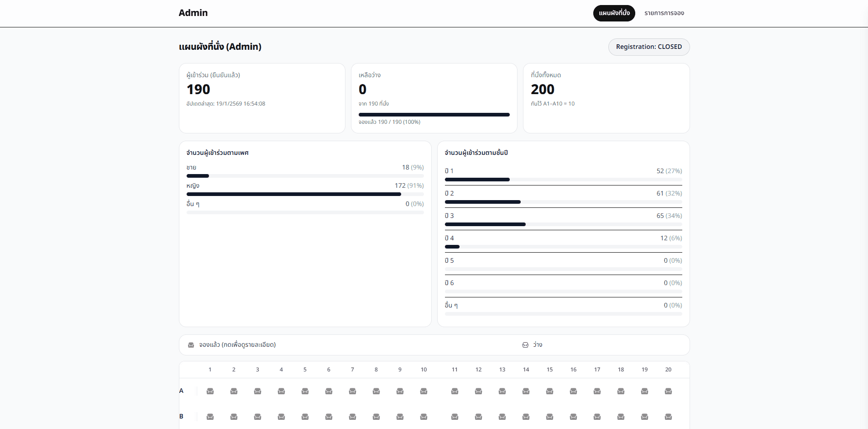868x429 pixels.
Task: Click the confirmed attendees 190 card
Action: [262, 98]
